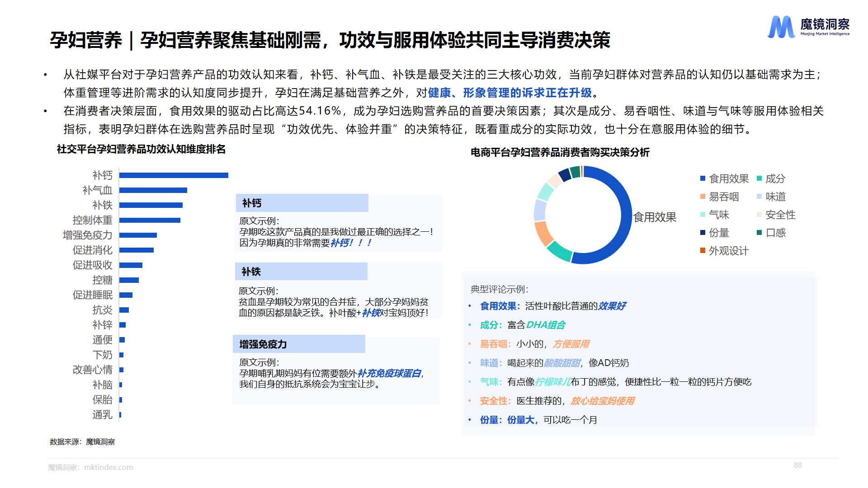Click the 社交平台孕妇营养品功效认知维度排名 chart title
868x488 pixels.
[141, 150]
